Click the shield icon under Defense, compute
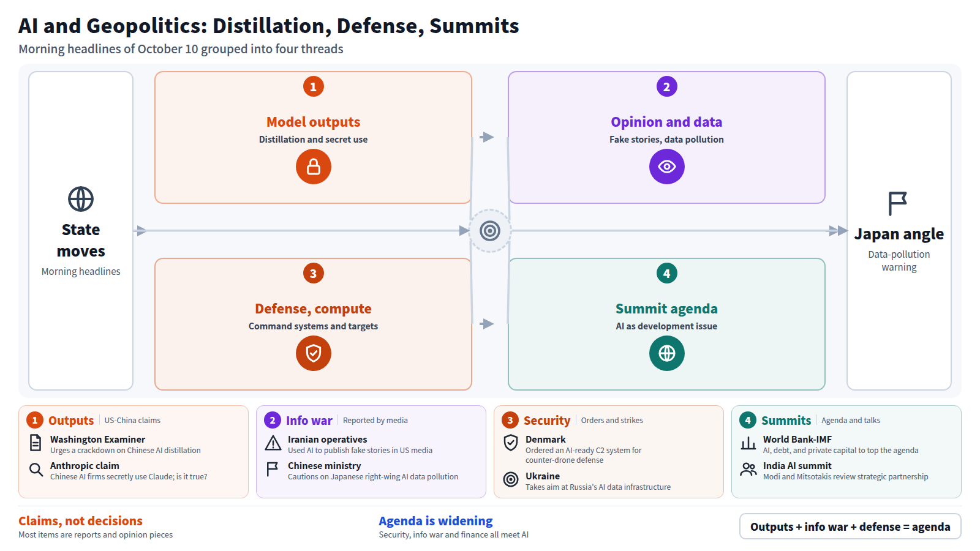 coord(314,353)
